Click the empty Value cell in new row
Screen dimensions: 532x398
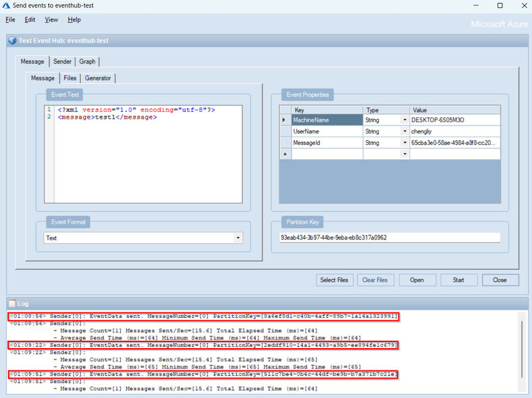coord(455,154)
